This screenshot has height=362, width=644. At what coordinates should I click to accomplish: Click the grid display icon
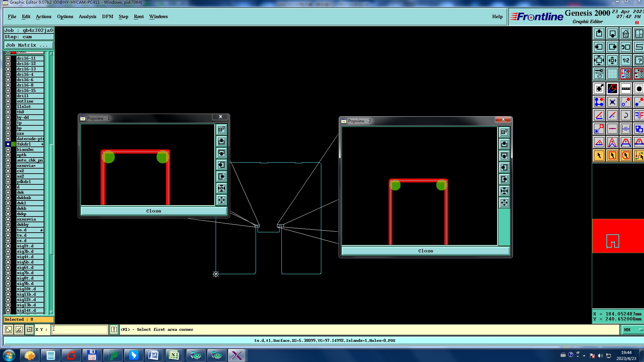click(x=612, y=74)
